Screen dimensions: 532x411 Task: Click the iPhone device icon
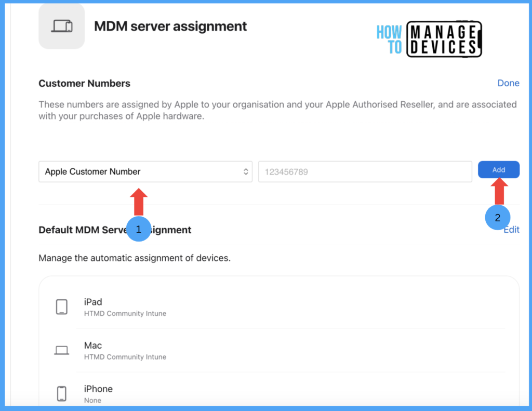click(x=61, y=394)
